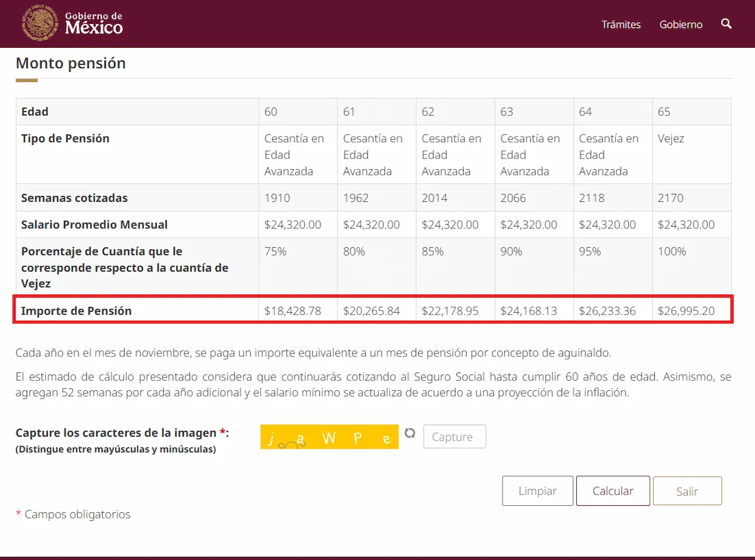Open the Trámites menu
This screenshot has width=755, height=560.
pos(620,25)
